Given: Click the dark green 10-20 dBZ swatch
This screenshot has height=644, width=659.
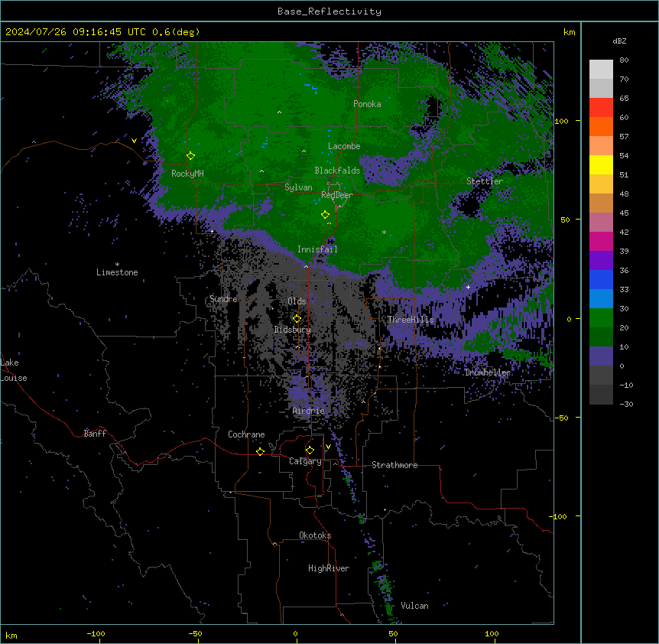Looking at the screenshot, I should click(x=601, y=337).
